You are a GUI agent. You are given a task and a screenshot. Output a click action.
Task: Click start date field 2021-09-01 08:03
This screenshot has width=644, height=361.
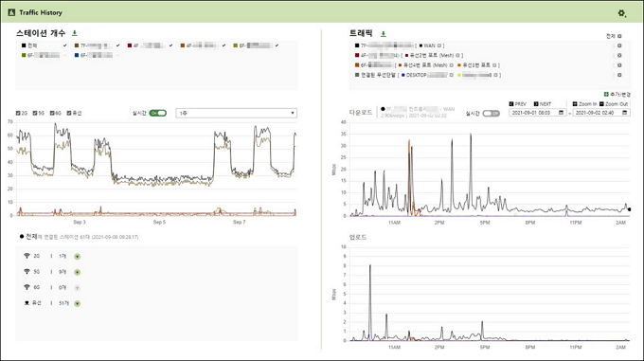(537, 113)
